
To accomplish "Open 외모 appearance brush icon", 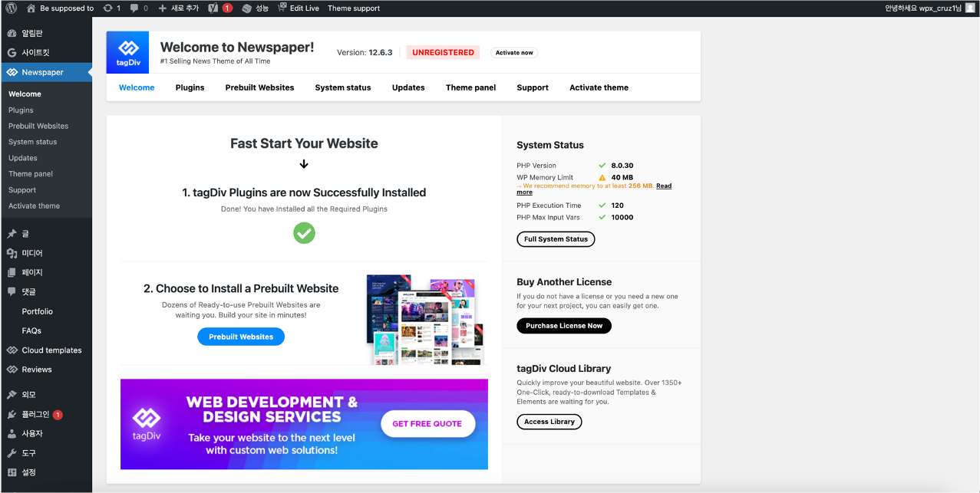I will pos(12,395).
